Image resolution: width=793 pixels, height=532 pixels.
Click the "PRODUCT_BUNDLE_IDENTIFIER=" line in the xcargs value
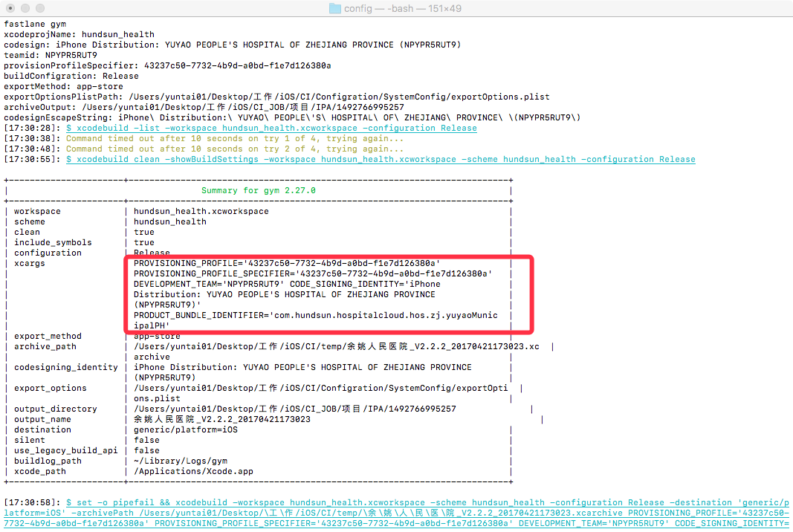click(316, 316)
